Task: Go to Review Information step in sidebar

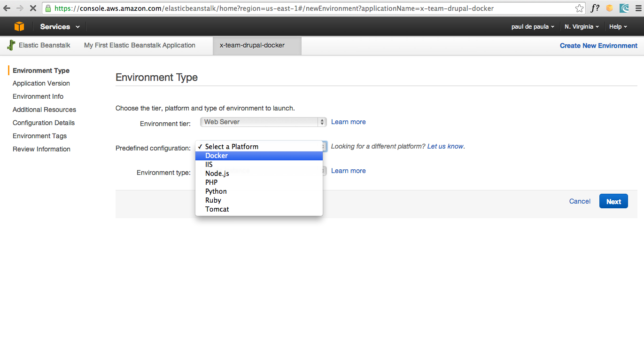Action: click(41, 149)
